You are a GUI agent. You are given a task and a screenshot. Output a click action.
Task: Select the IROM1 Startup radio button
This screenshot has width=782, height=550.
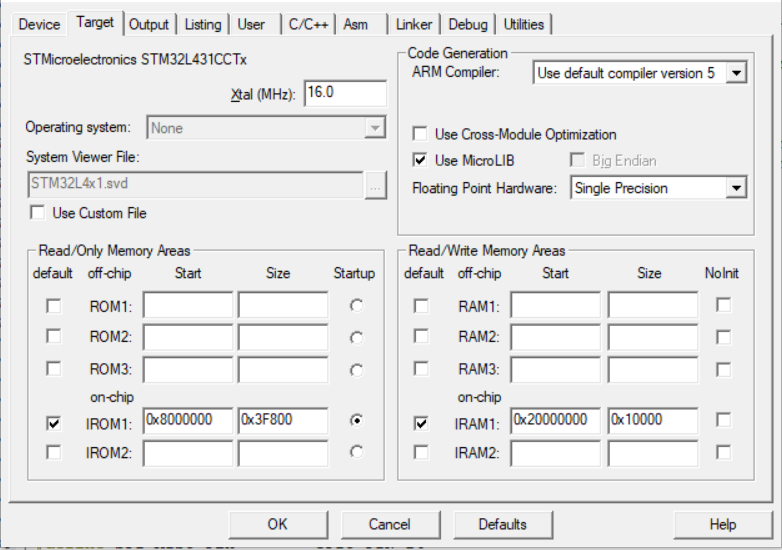pos(356,420)
